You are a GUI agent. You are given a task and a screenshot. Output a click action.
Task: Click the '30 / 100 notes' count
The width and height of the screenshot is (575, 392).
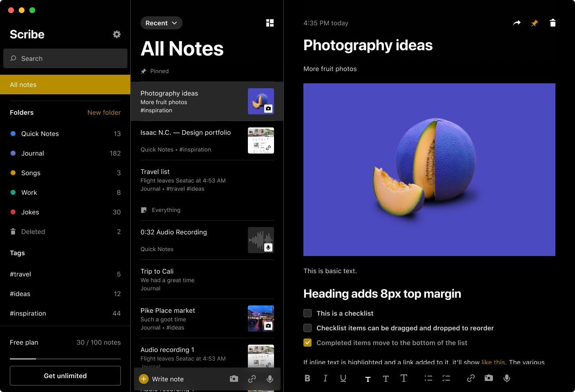99,342
